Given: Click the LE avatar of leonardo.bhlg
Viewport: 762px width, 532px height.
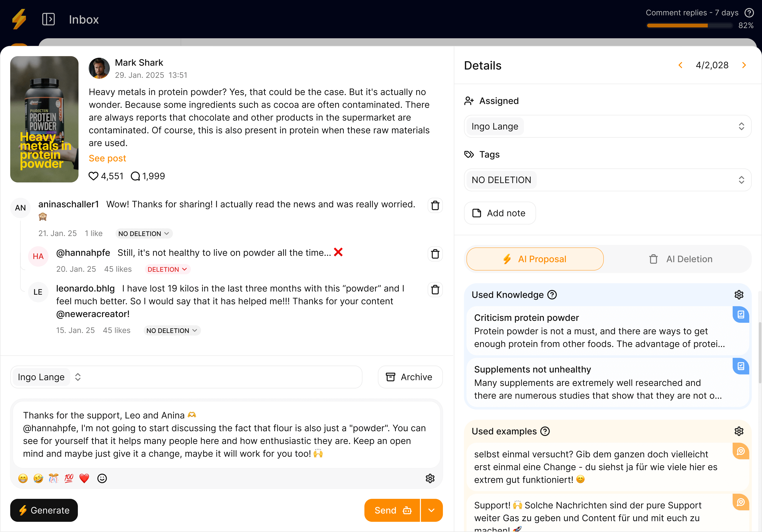Looking at the screenshot, I should [x=38, y=292].
